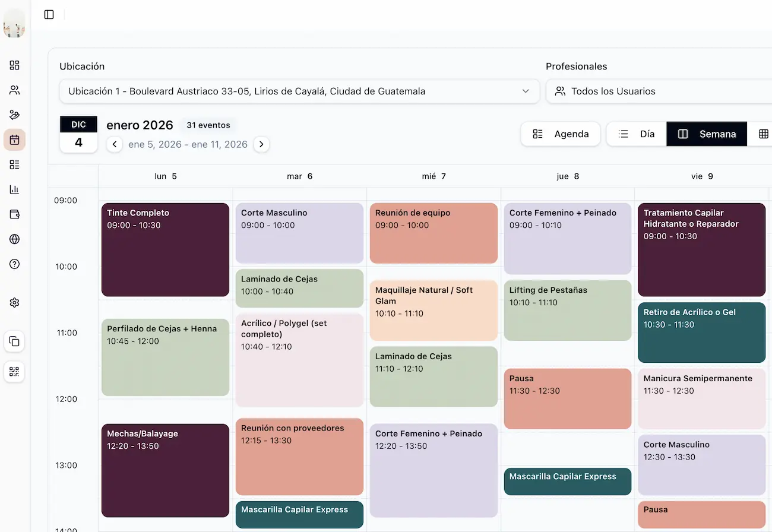Open the help question mark icon

[15, 264]
